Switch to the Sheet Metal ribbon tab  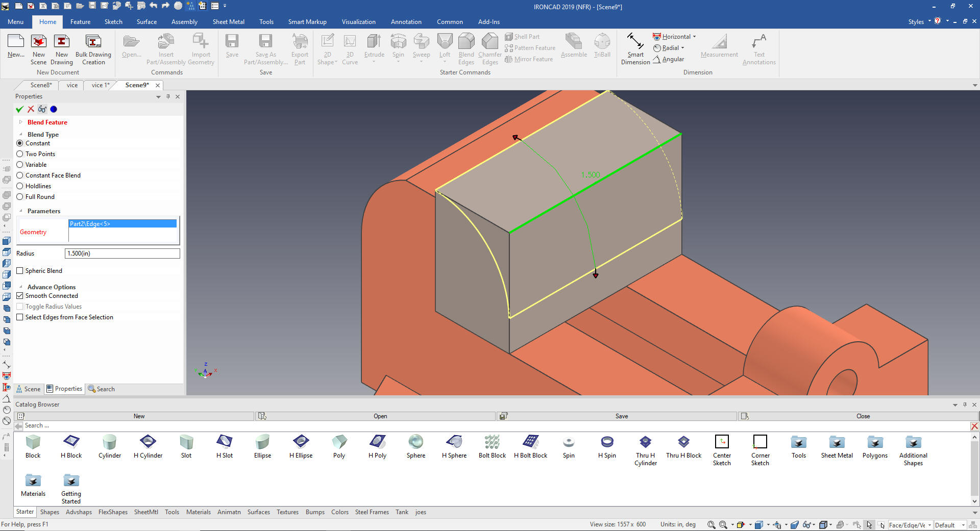coord(228,22)
